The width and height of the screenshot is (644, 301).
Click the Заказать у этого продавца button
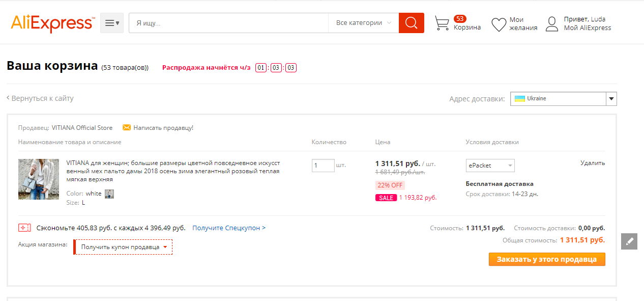pos(547,259)
